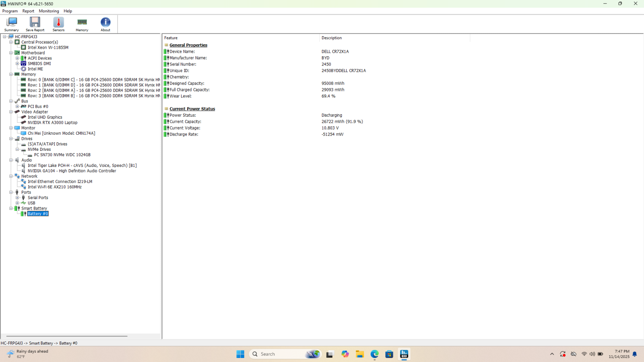Click the About toolbar icon

tap(105, 24)
